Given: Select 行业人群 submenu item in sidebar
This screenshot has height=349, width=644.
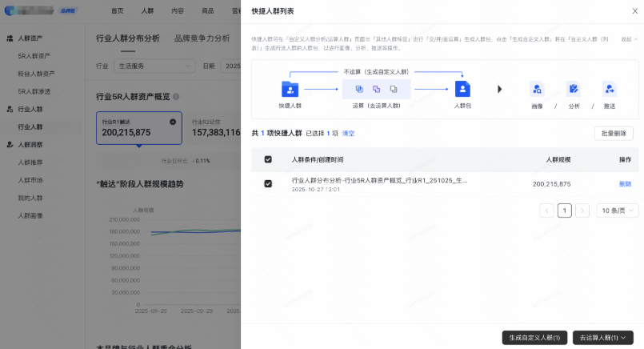Looking at the screenshot, I should pyautogui.click(x=30, y=126).
